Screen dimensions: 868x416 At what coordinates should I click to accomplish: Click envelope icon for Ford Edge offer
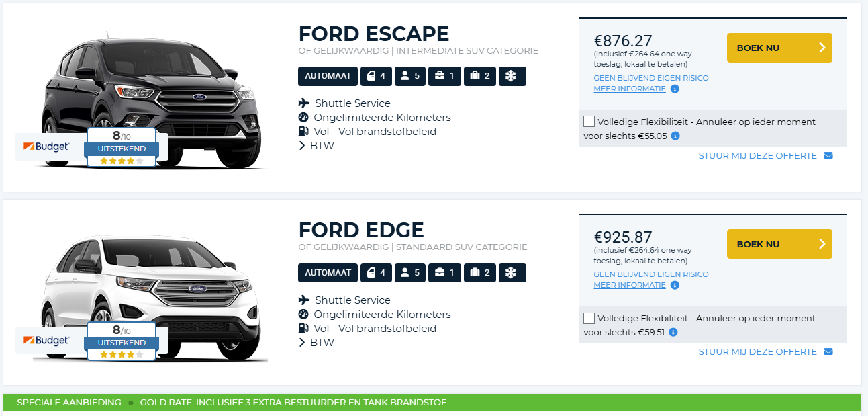click(828, 352)
